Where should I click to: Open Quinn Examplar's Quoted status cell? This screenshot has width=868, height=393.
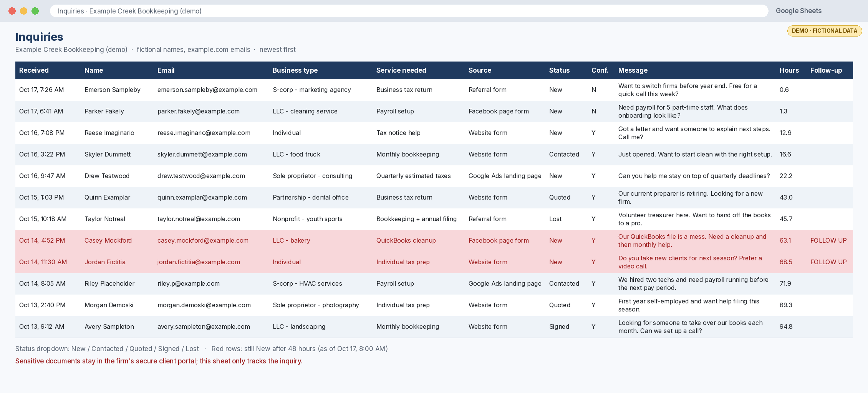560,197
